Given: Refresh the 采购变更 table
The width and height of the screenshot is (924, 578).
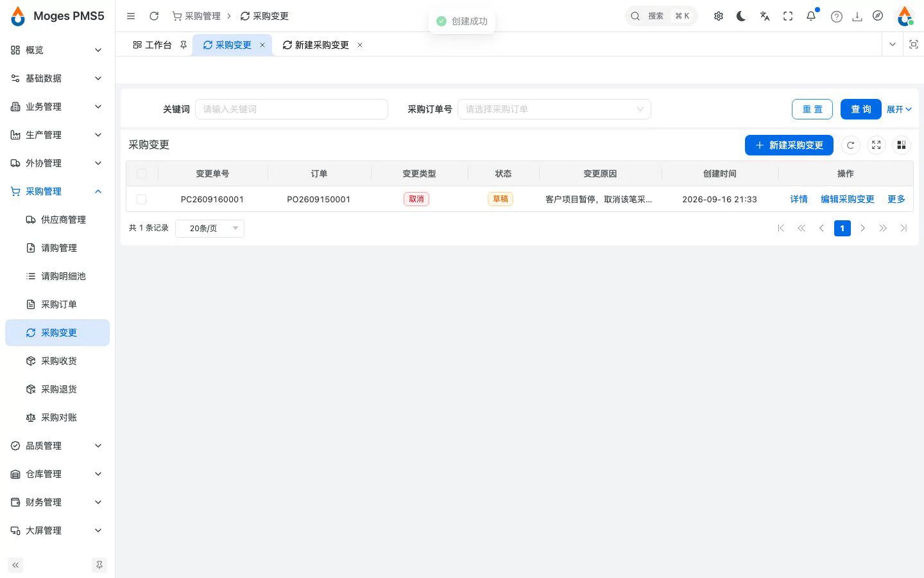Looking at the screenshot, I should 851,145.
